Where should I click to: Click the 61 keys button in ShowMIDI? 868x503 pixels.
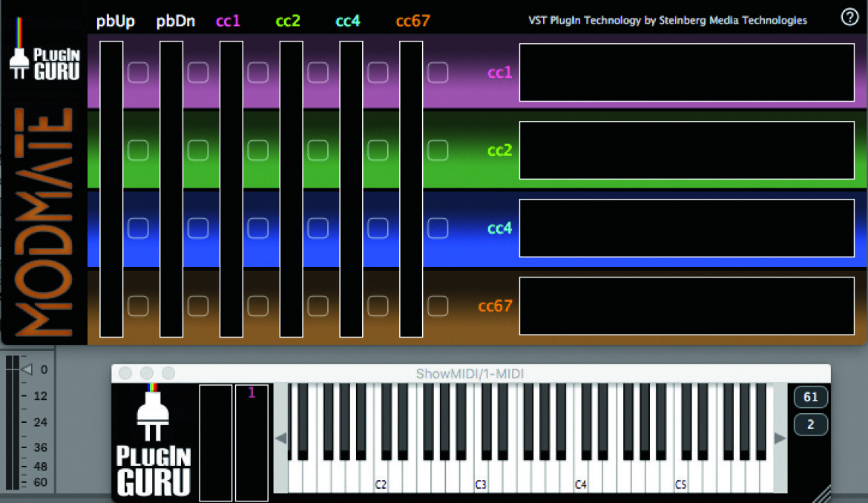[810, 397]
